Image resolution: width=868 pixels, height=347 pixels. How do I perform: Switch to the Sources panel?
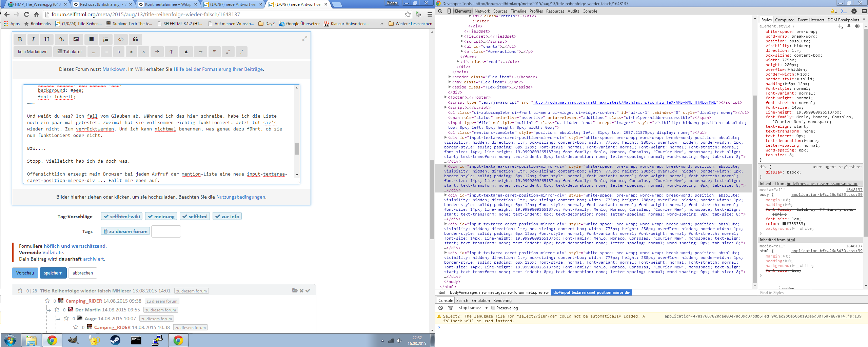(x=500, y=11)
